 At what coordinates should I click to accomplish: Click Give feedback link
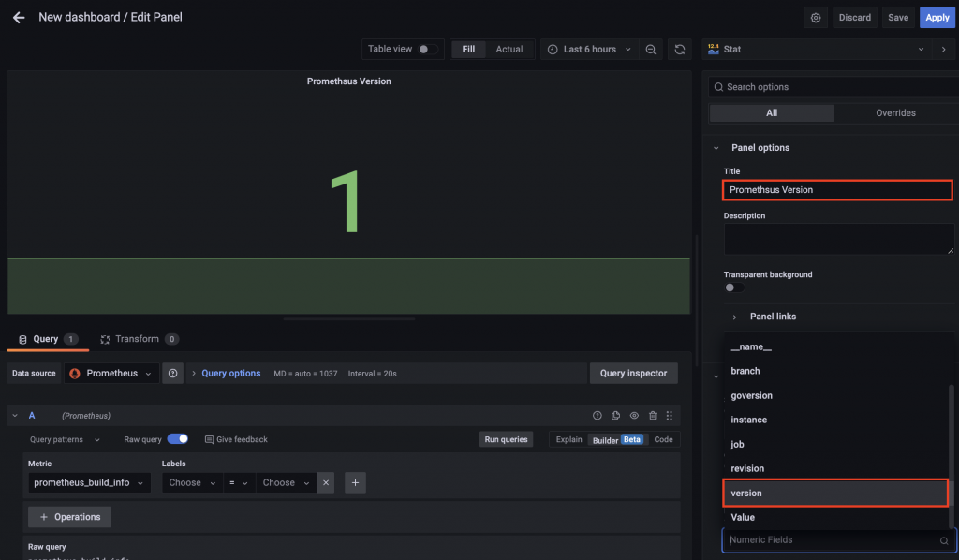tap(236, 439)
